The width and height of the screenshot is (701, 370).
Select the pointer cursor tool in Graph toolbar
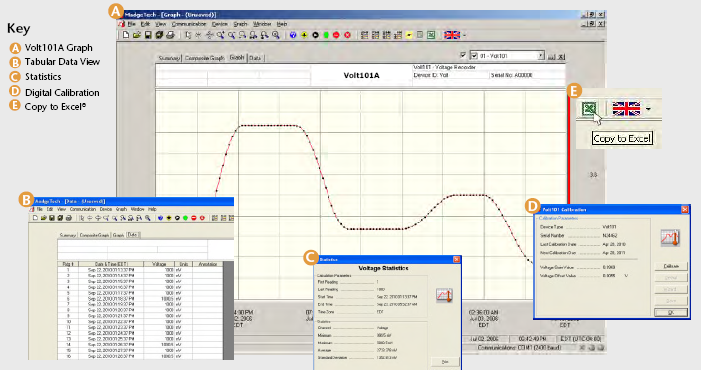[188, 35]
